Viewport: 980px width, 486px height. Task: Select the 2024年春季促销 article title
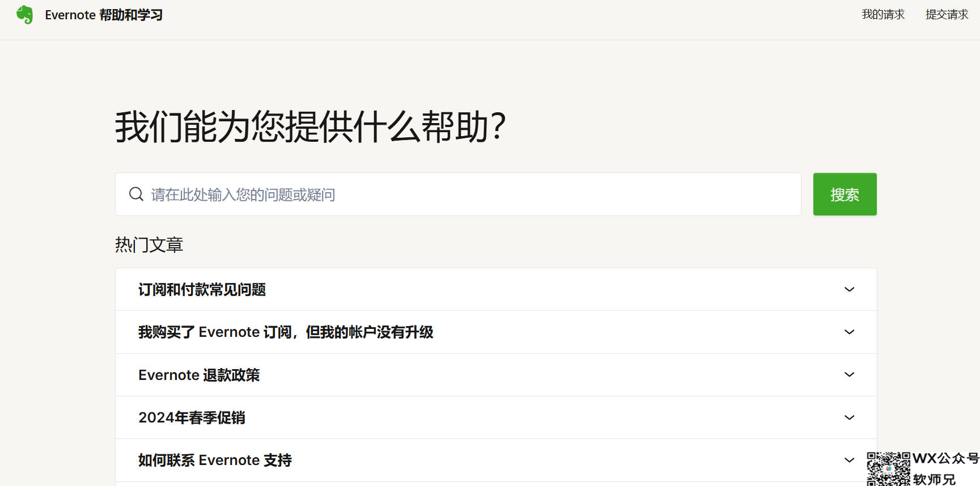pos(192,417)
